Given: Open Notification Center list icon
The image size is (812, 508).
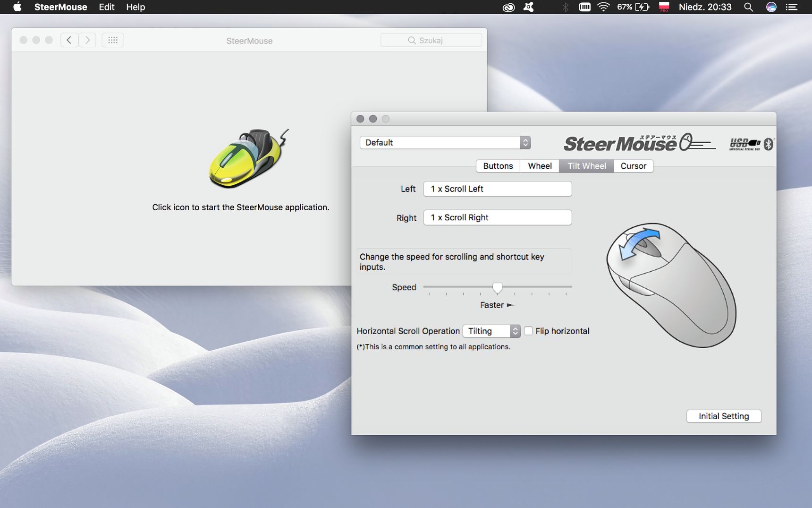Looking at the screenshot, I should [791, 7].
